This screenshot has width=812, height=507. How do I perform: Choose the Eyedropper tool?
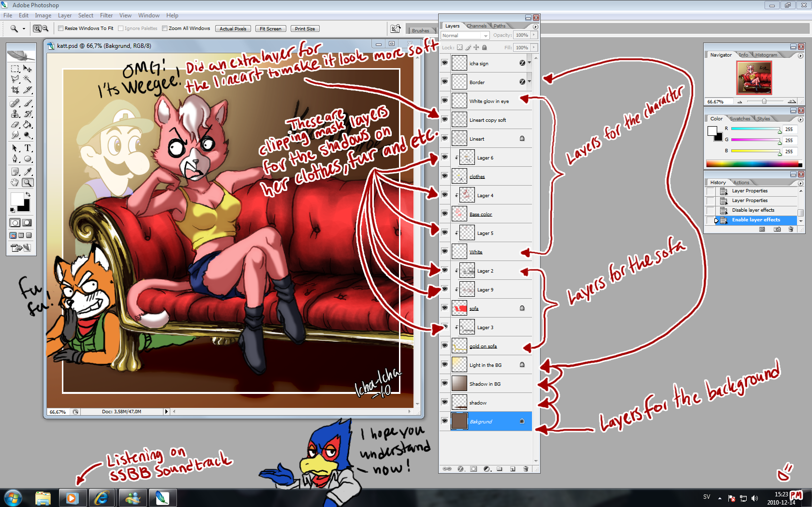coord(28,172)
